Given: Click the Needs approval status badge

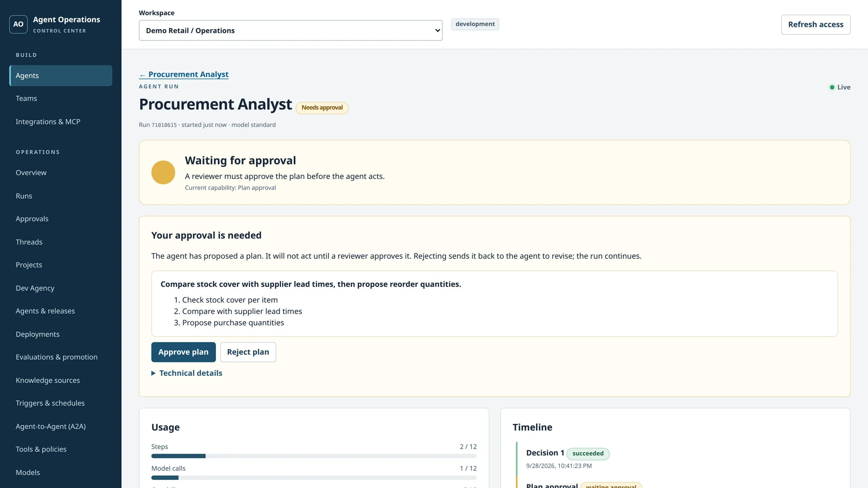Looking at the screenshot, I should click(322, 108).
